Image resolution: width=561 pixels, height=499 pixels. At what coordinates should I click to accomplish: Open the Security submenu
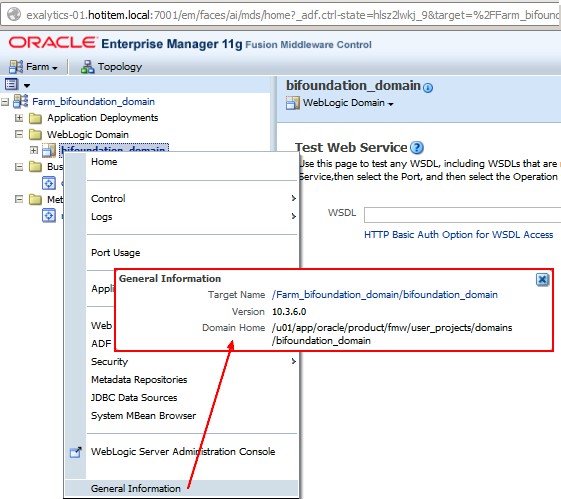pos(192,362)
